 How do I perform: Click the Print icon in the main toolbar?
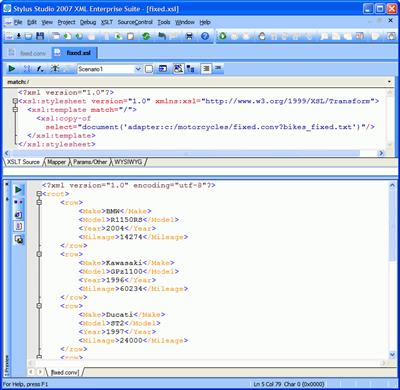click(189, 36)
